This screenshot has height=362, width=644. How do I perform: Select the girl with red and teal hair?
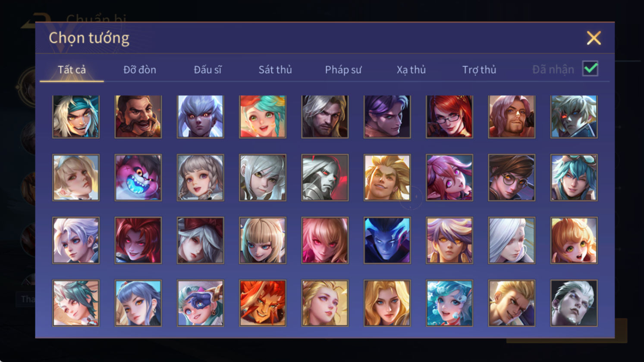click(x=262, y=116)
